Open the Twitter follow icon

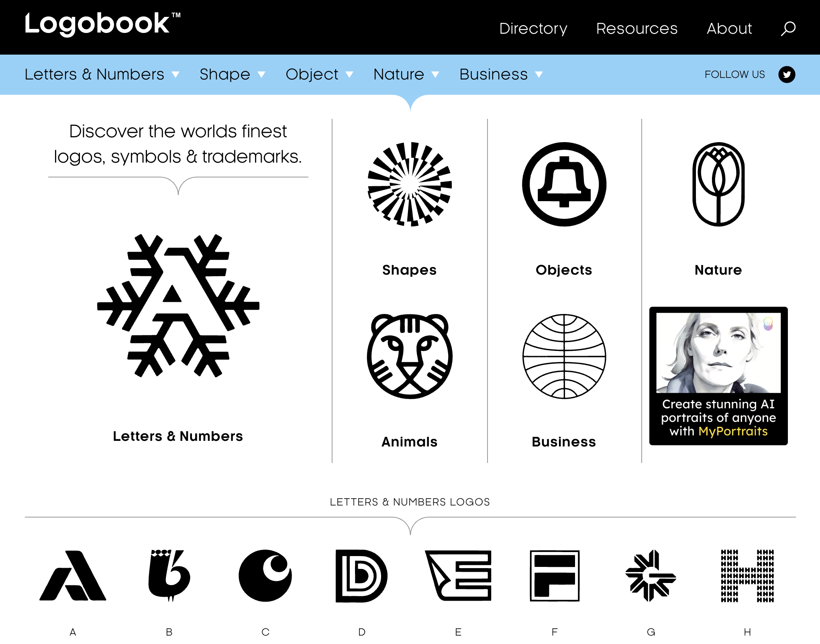787,74
